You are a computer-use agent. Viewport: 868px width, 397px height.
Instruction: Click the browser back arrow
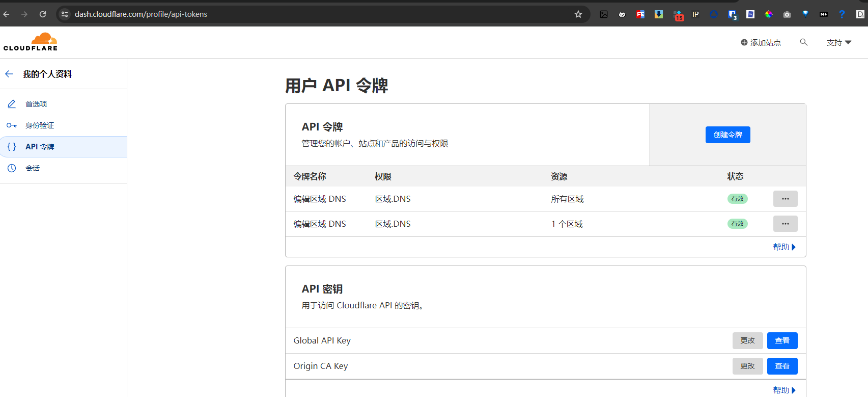[7, 14]
